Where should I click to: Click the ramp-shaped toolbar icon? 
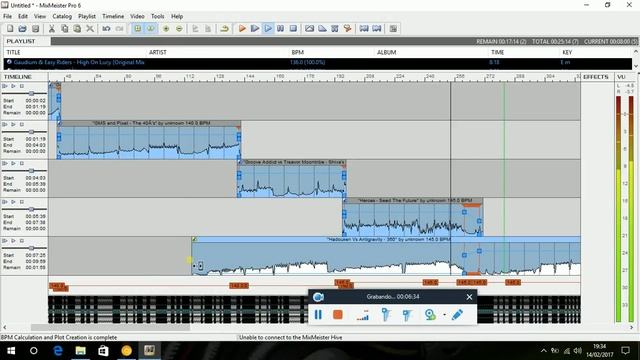pyautogui.click(x=322, y=29)
